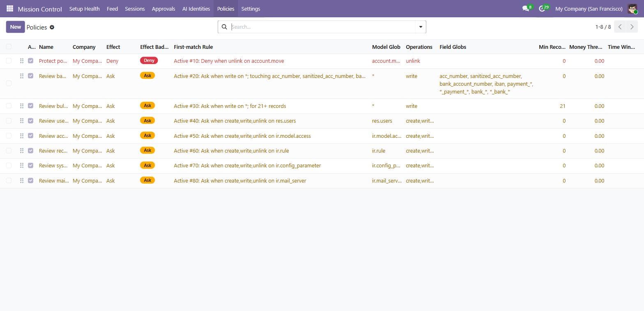Sort by the Name column header
This screenshot has width=644, height=311.
click(46, 47)
